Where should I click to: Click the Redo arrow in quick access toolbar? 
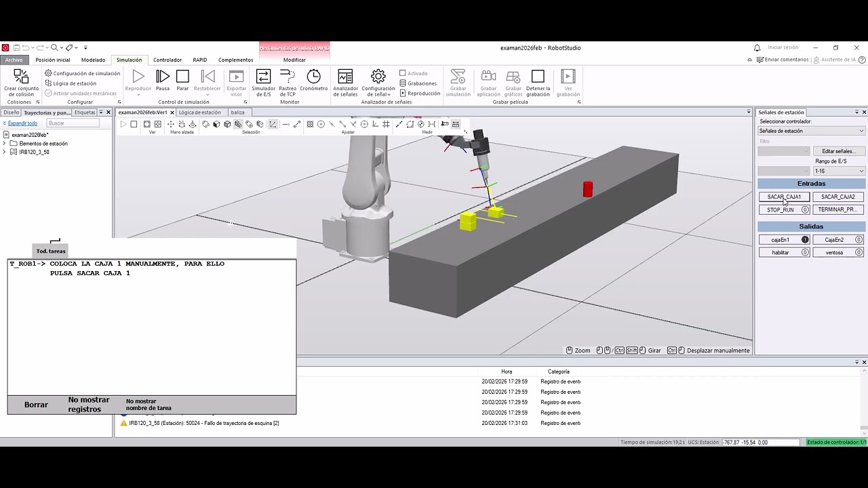[40, 48]
